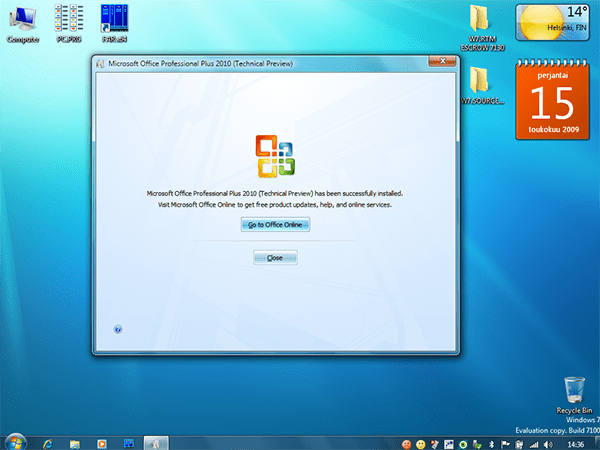This screenshot has width=600, height=450.
Task: Open the PC.PRG desktop icon
Action: 69,24
